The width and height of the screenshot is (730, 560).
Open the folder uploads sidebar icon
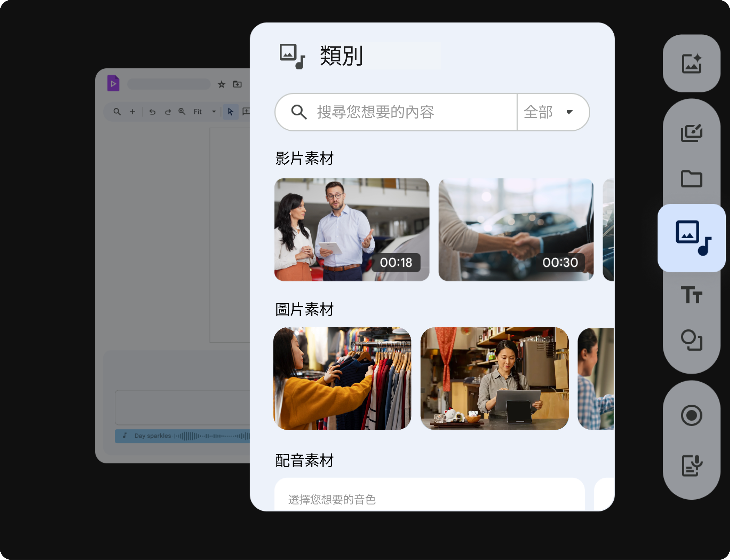pos(691,179)
